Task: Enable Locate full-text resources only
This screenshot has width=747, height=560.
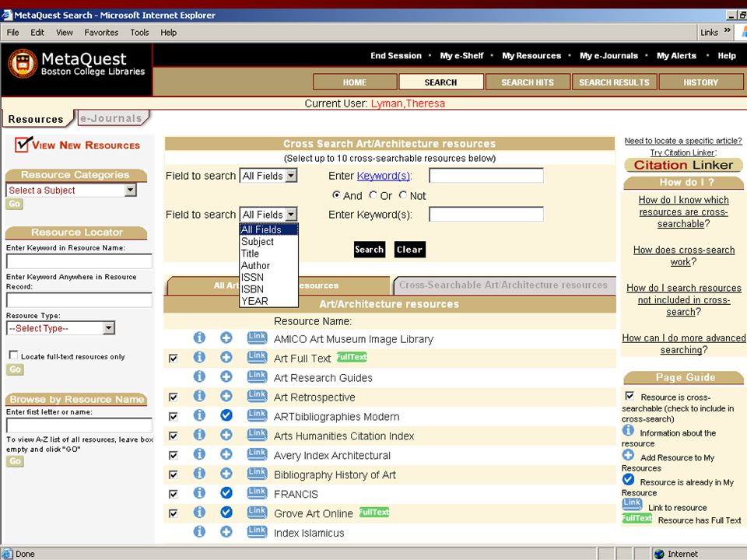Action: [x=13, y=355]
